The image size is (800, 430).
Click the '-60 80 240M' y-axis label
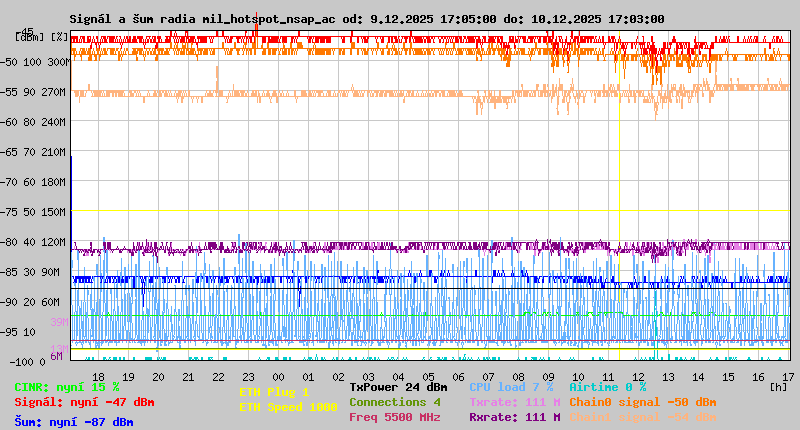[x=33, y=122]
